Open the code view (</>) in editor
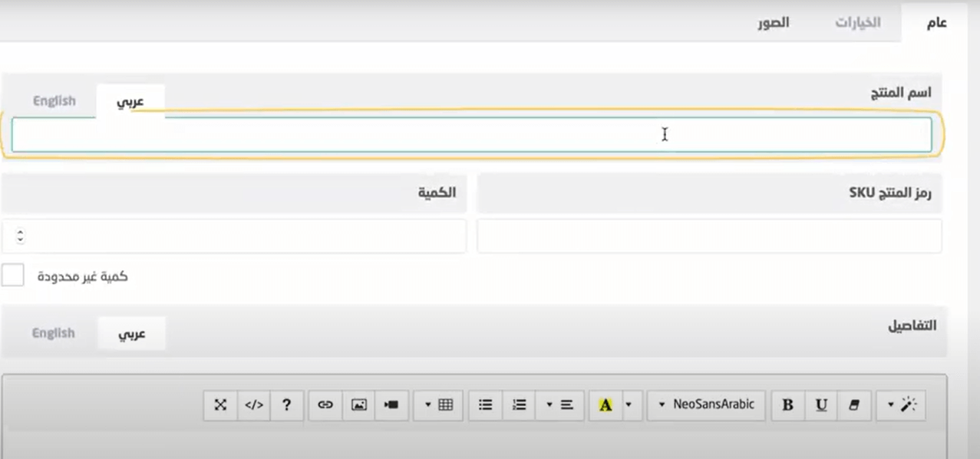The image size is (980, 459). [254, 405]
